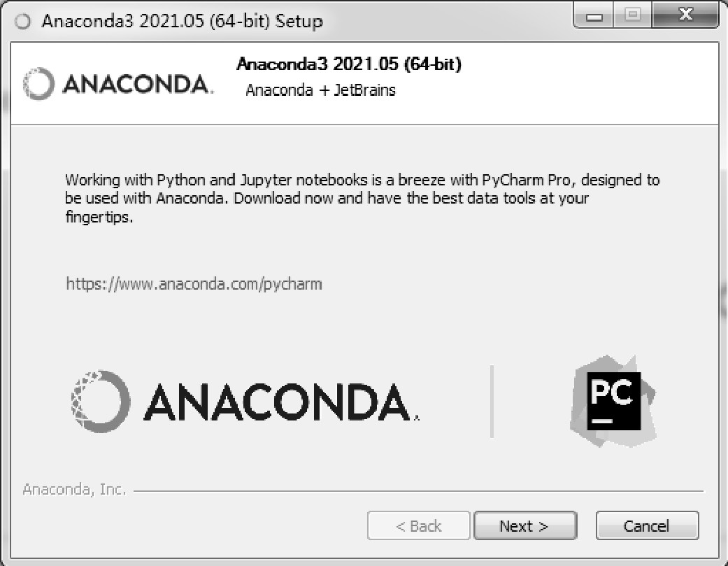This screenshot has height=566, width=728.
Task: Click the Anaconda, Inc. footer label
Action: coord(74,489)
